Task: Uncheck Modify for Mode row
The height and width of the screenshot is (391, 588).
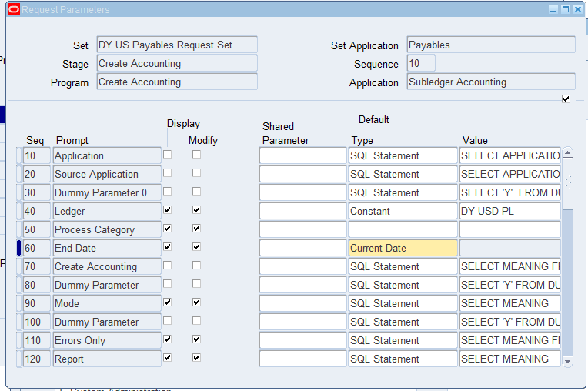Action: tap(196, 302)
